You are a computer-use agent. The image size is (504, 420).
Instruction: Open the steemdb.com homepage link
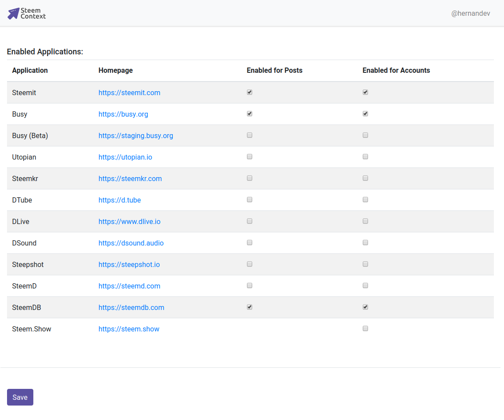[x=131, y=308]
